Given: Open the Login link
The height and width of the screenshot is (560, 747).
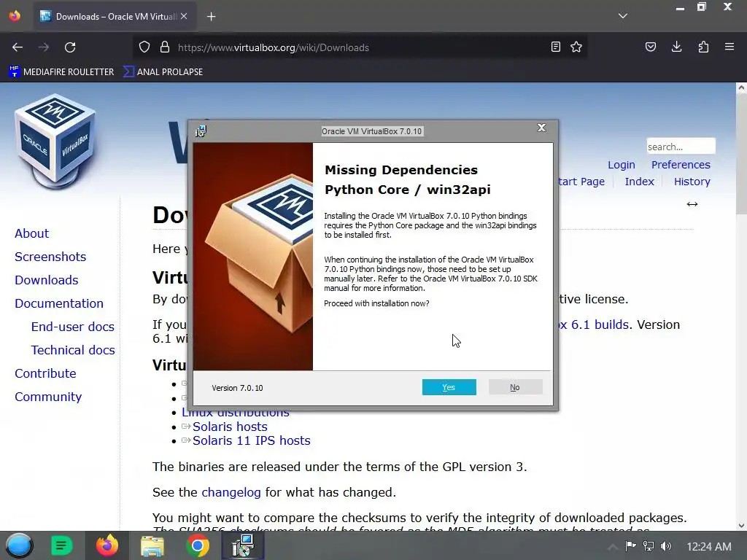Looking at the screenshot, I should (x=622, y=165).
